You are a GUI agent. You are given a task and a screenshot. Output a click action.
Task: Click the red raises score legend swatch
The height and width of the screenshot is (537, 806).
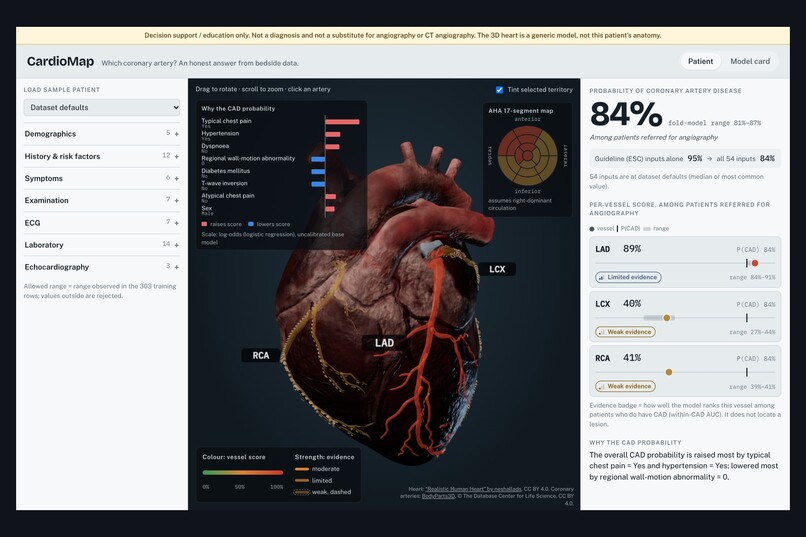pos(204,224)
